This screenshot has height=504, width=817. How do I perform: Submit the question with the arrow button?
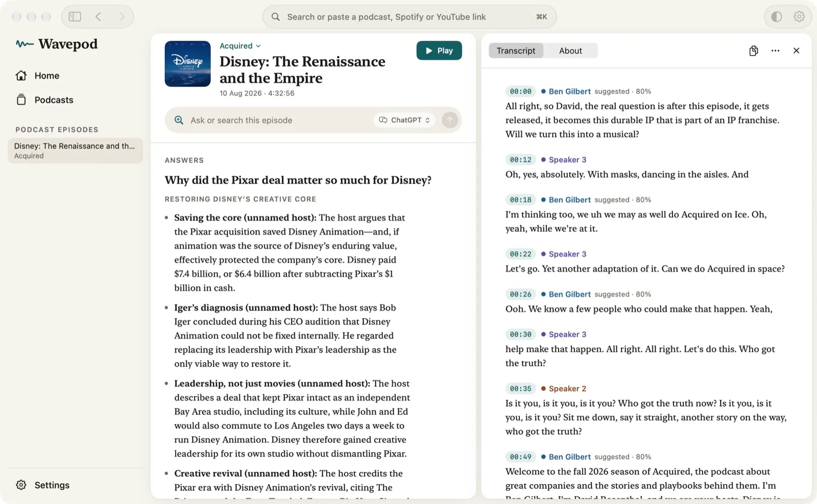pos(450,120)
